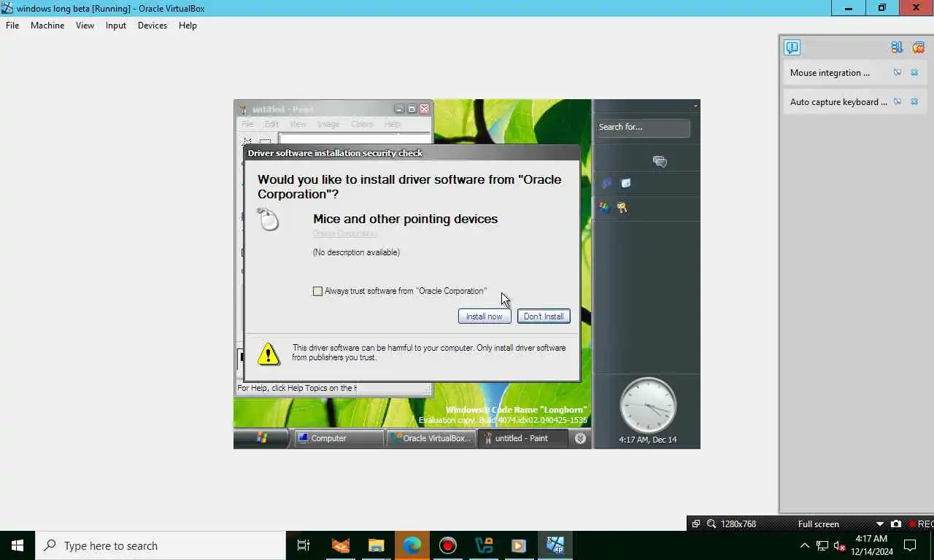
Task: Switch to Computer taskbar button in guest
Action: [339, 438]
